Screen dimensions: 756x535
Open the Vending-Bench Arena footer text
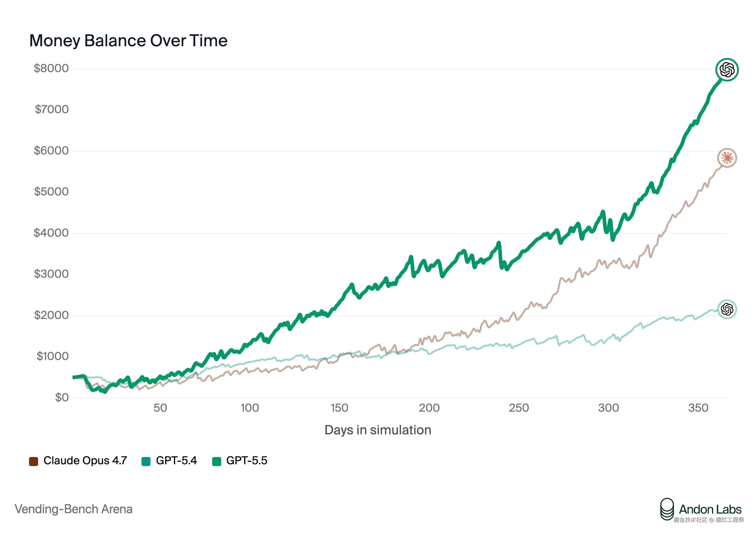[73, 509]
